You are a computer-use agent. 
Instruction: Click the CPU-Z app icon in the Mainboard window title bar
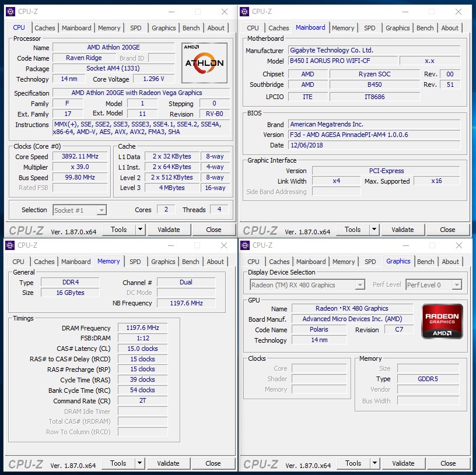click(x=244, y=12)
